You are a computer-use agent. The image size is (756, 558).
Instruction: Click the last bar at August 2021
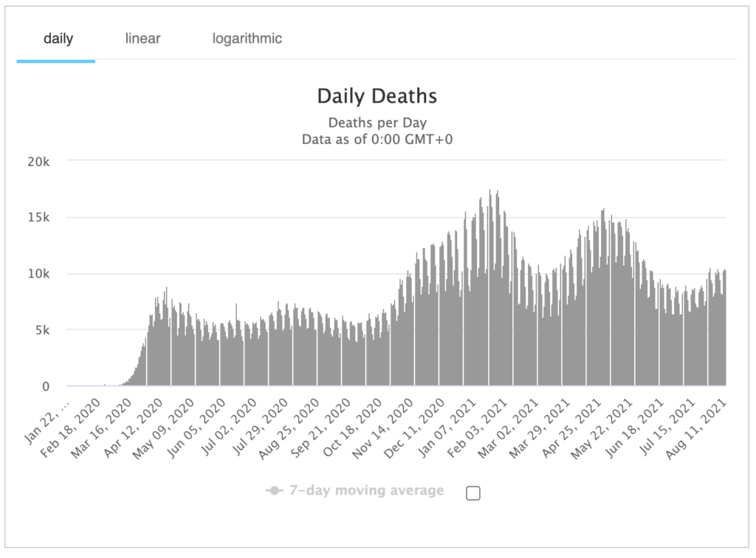(x=725, y=328)
